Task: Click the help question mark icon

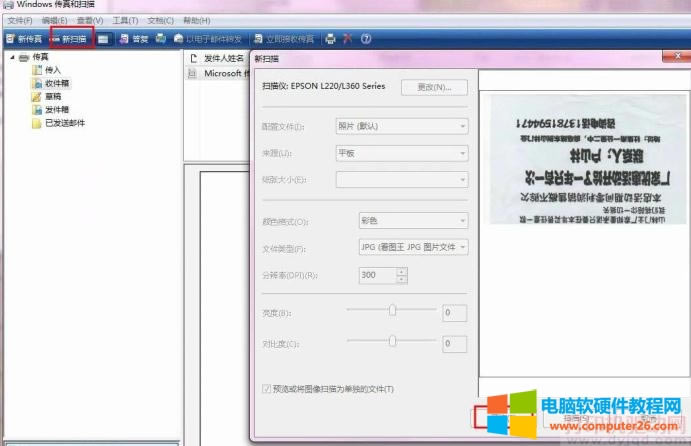Action: pos(366,39)
